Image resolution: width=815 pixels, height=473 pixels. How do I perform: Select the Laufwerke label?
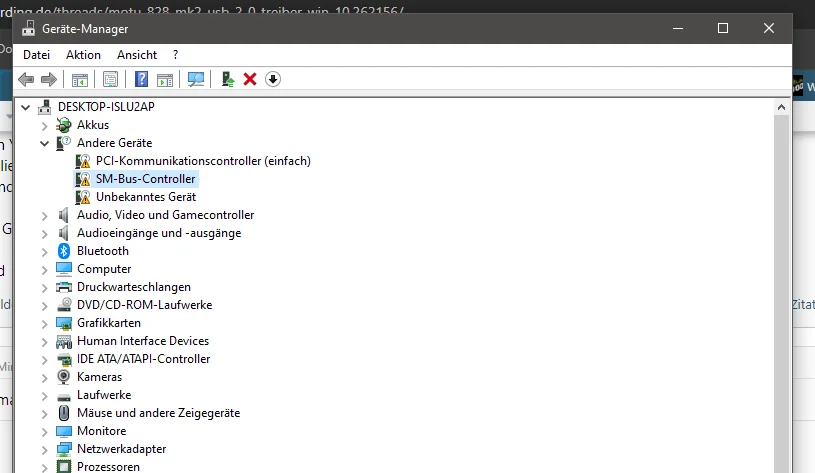pyautogui.click(x=104, y=395)
